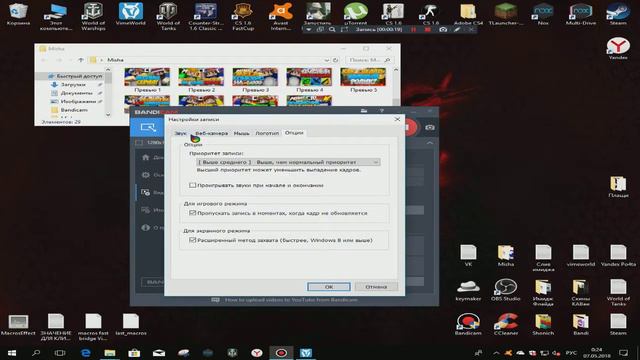Click the Отмена button
The height and width of the screenshot is (360, 640).
[376, 287]
